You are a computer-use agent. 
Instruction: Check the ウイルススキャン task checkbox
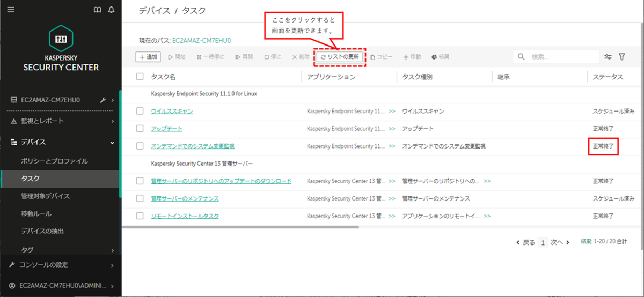[x=140, y=111]
